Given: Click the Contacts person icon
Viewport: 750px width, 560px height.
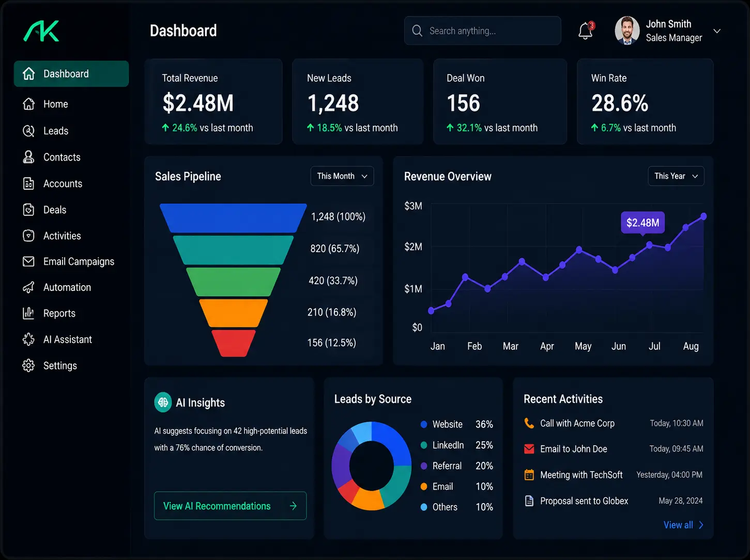Looking at the screenshot, I should coord(29,157).
